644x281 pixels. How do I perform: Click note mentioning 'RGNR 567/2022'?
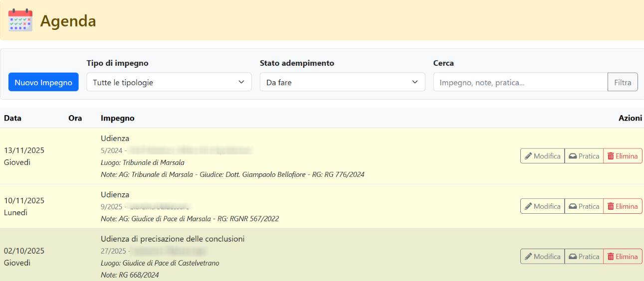point(190,219)
